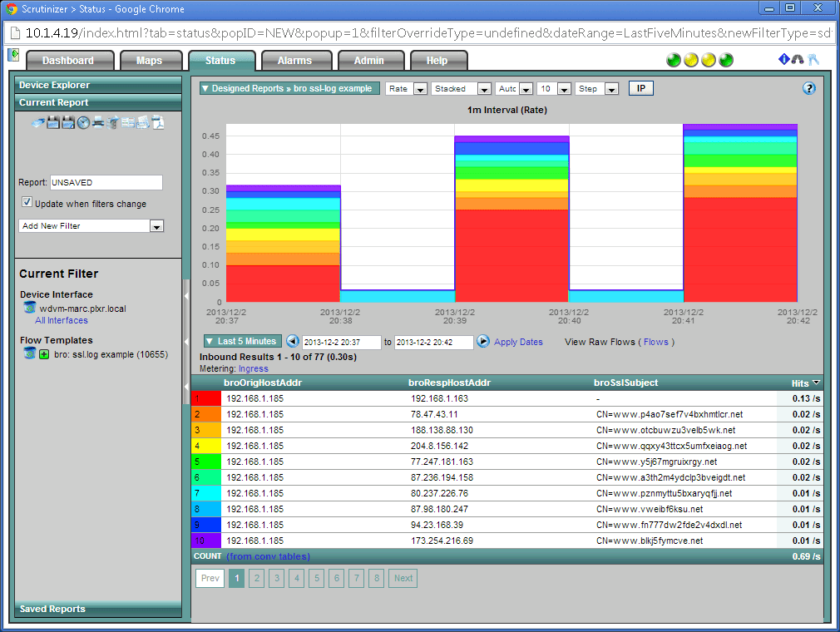Open the Add New Filter dropdown
840x632 pixels.
[x=91, y=226]
